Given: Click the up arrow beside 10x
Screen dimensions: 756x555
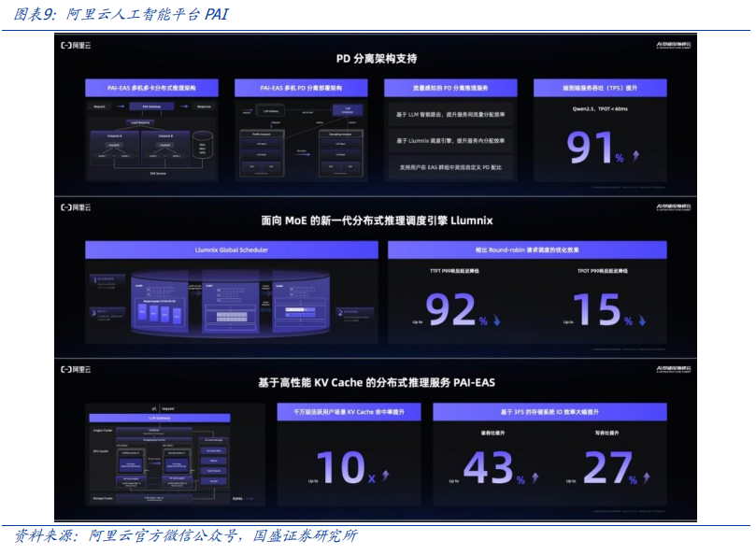Looking at the screenshot, I should 385,476.
